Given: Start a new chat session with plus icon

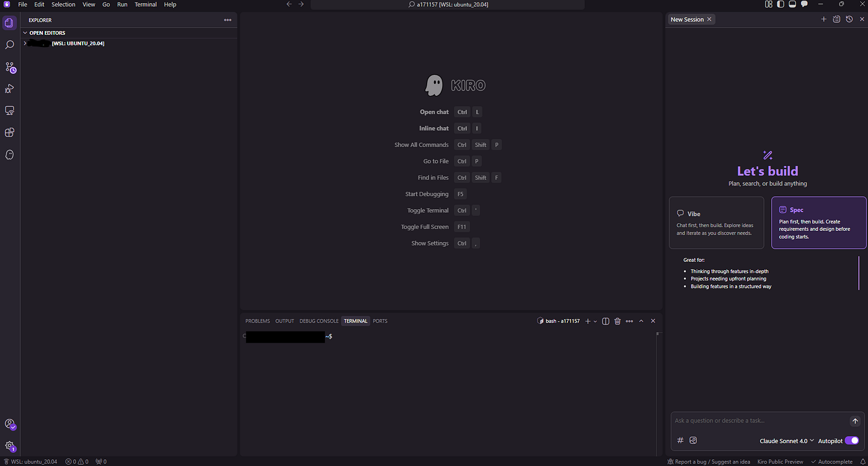Looking at the screenshot, I should [824, 19].
